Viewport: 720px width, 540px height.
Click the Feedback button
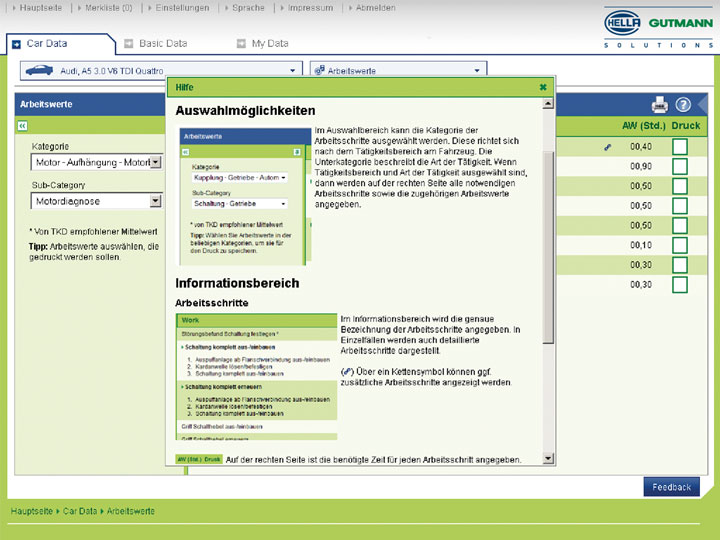(x=671, y=487)
